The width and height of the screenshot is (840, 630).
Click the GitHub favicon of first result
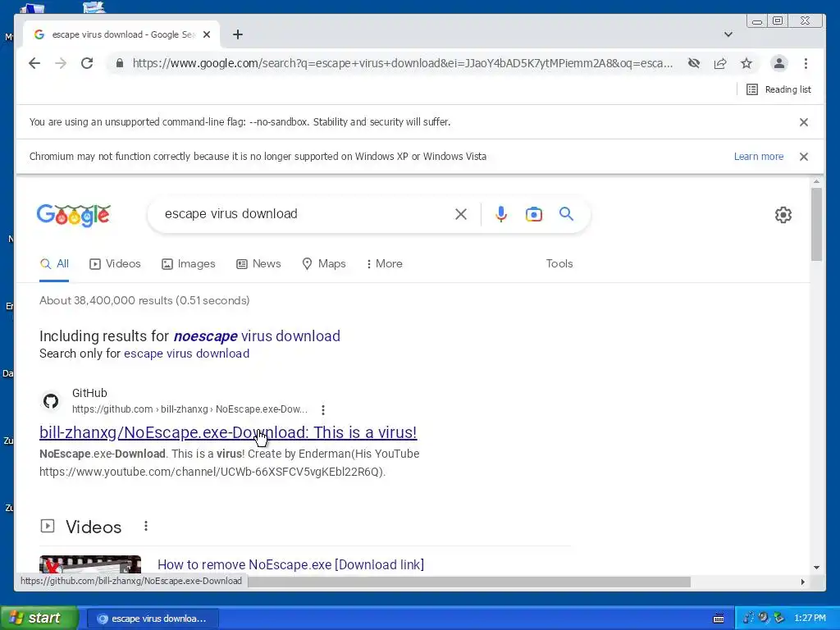tap(51, 400)
